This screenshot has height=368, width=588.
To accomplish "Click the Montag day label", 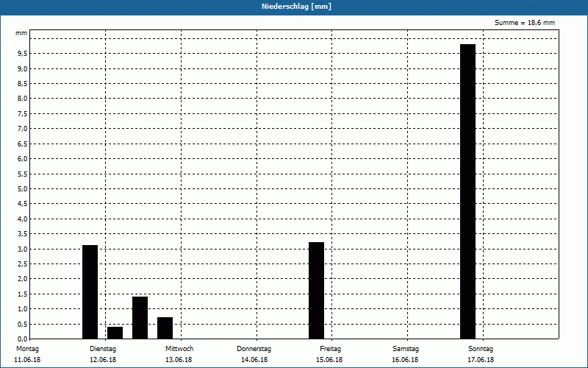I will [27, 349].
